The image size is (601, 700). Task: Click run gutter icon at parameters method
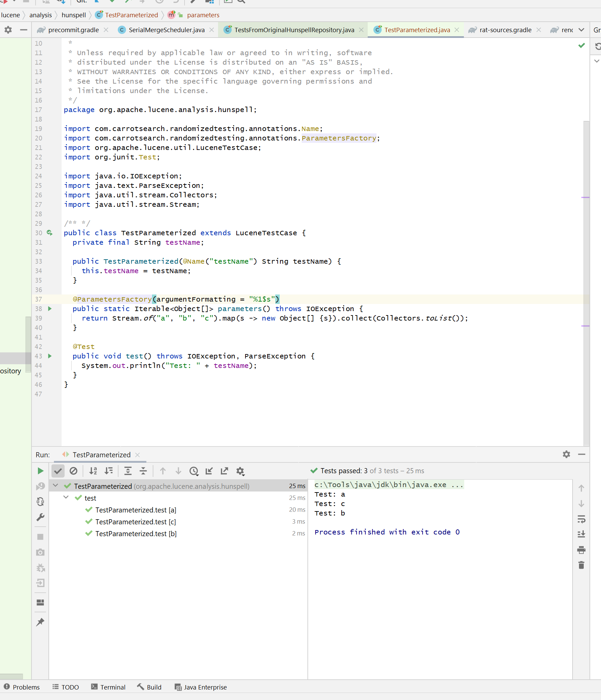(50, 308)
